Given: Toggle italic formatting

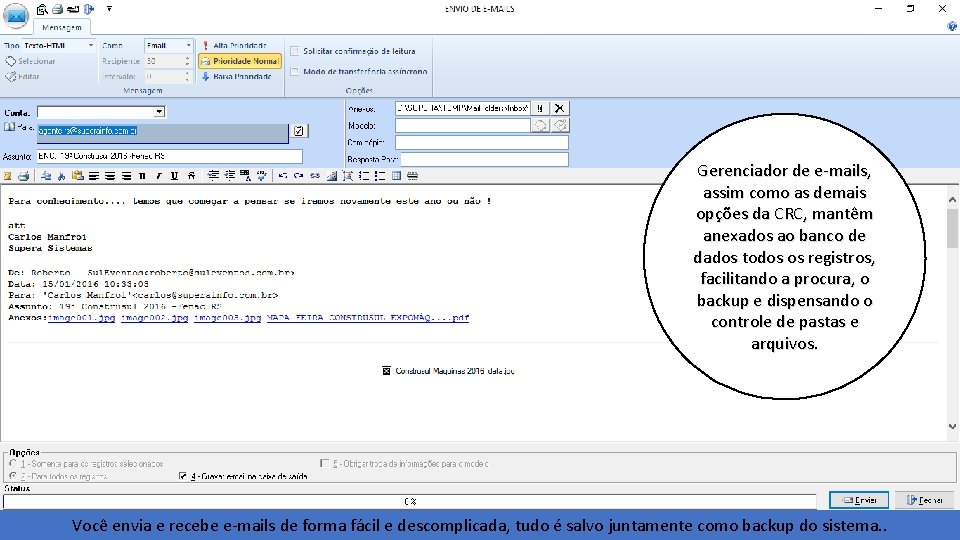Looking at the screenshot, I should click(x=159, y=176).
